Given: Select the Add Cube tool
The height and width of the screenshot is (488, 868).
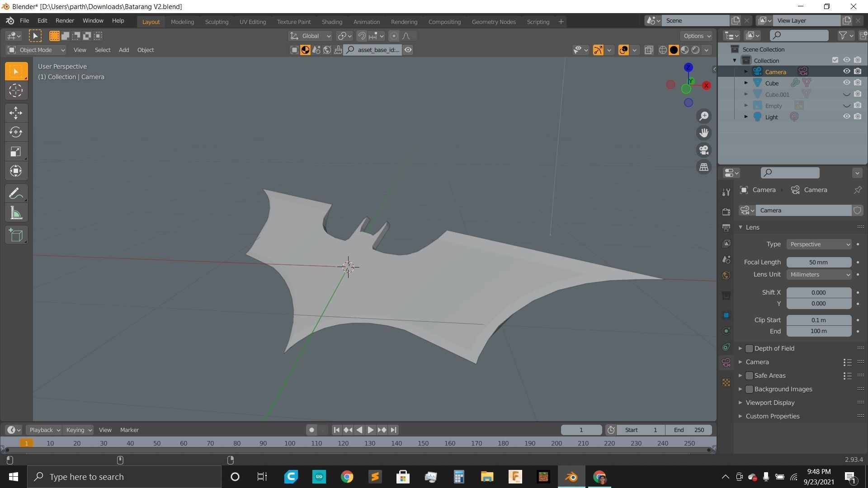Looking at the screenshot, I should 16,235.
